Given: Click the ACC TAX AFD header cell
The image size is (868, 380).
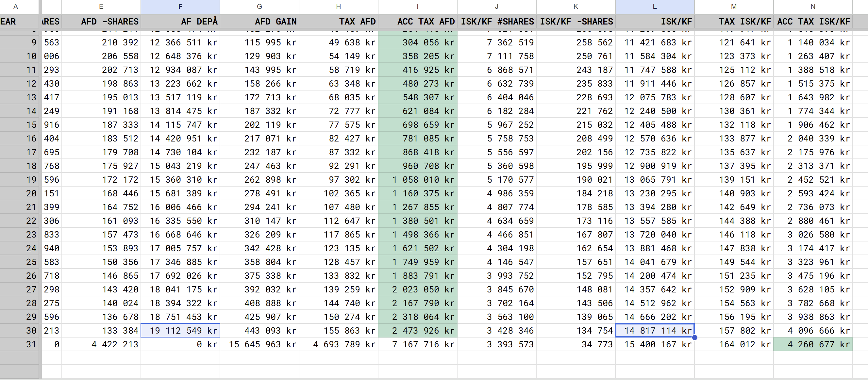Looking at the screenshot, I should click(x=417, y=22).
